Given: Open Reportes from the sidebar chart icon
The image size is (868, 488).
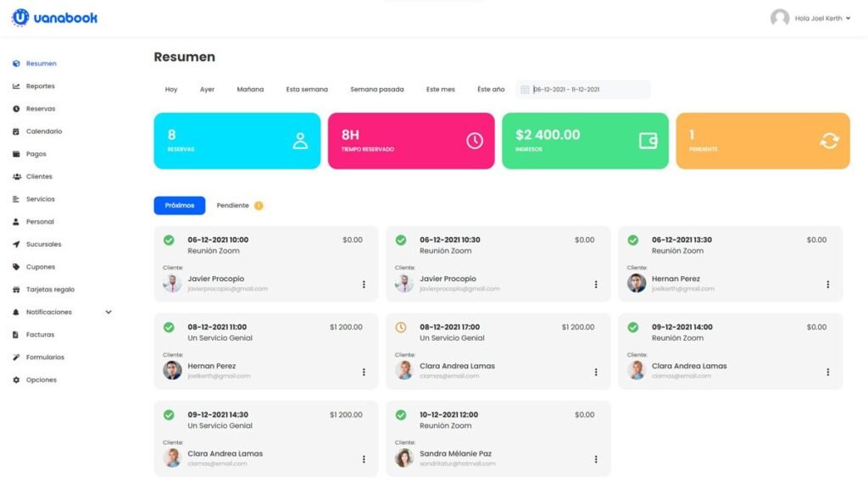Looking at the screenshot, I should click(x=17, y=86).
